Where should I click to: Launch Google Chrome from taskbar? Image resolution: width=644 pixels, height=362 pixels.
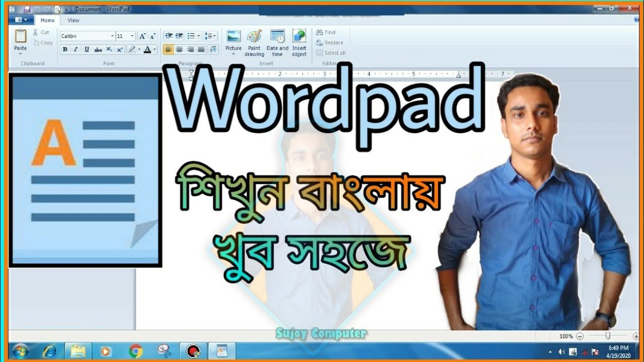click(135, 350)
